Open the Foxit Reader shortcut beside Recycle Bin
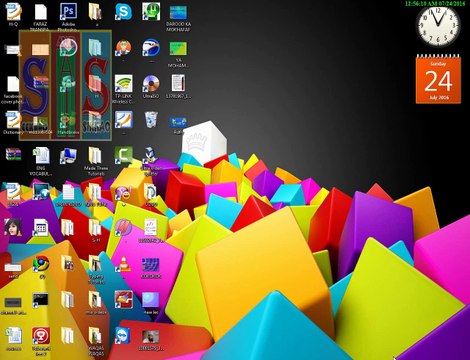The image size is (470, 360). coord(123,119)
